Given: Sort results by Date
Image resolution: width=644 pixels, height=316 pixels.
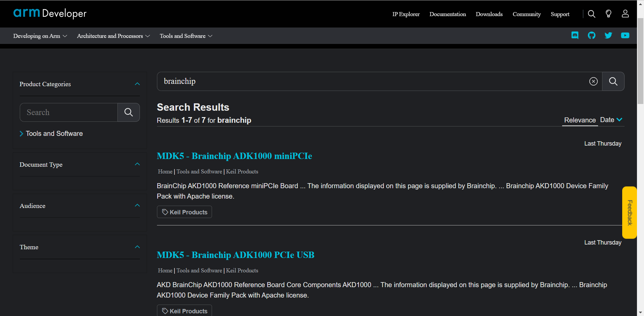Looking at the screenshot, I should click(x=611, y=120).
